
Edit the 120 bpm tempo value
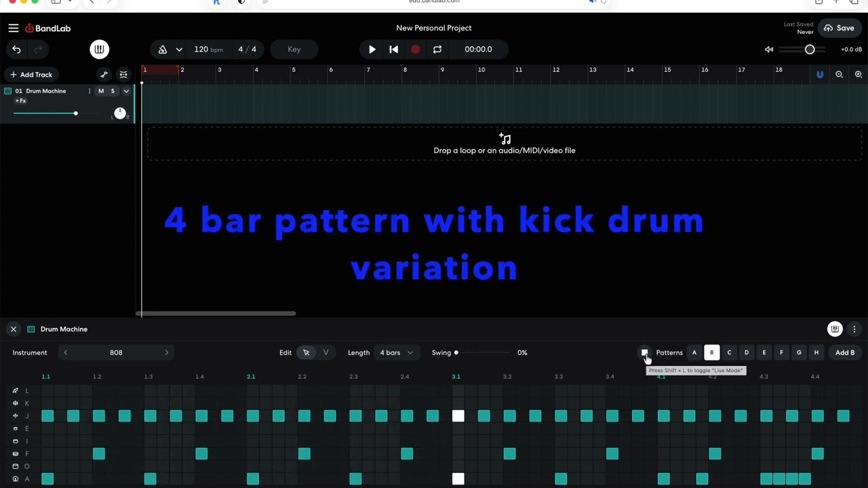tap(208, 49)
